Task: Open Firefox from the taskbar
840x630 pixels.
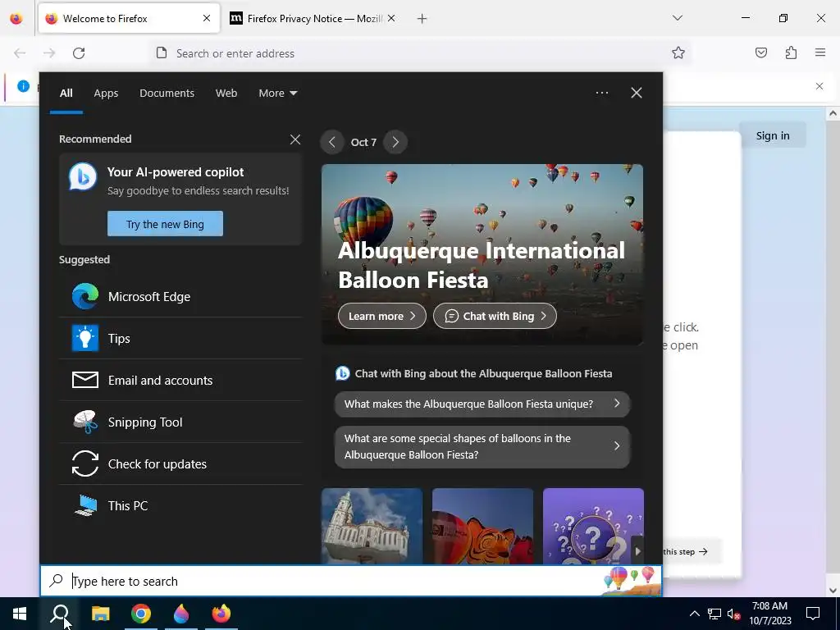Action: (221, 614)
